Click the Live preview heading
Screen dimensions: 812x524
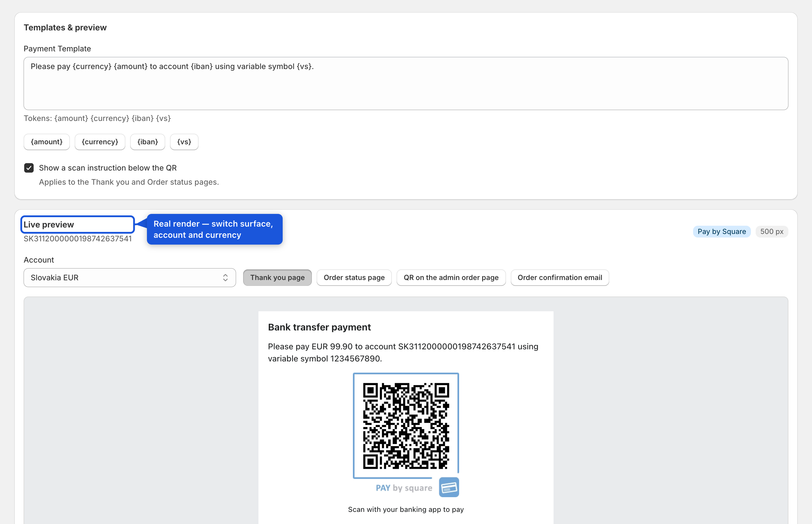click(x=49, y=225)
